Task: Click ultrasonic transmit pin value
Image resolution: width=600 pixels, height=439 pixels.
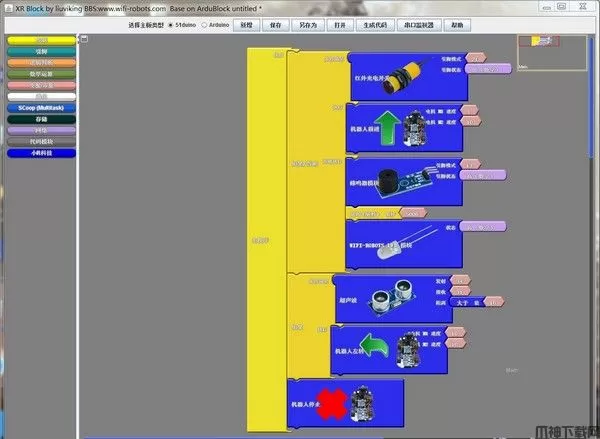Action: 460,281
